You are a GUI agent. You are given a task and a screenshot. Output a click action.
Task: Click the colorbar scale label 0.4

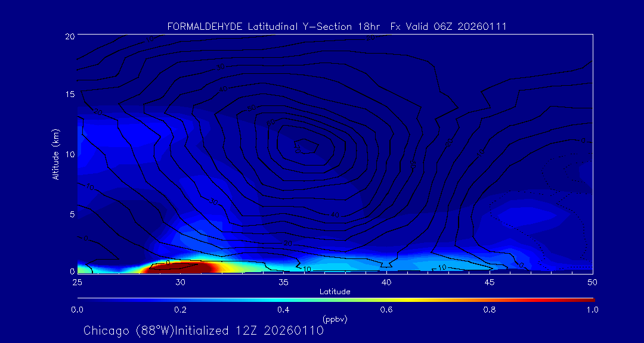283,310
